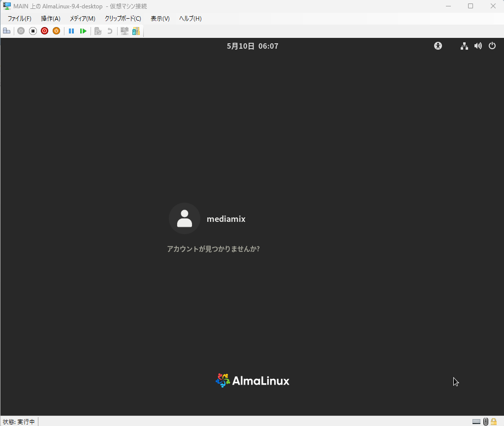Click the 5月10日 06:07 clock

click(252, 46)
